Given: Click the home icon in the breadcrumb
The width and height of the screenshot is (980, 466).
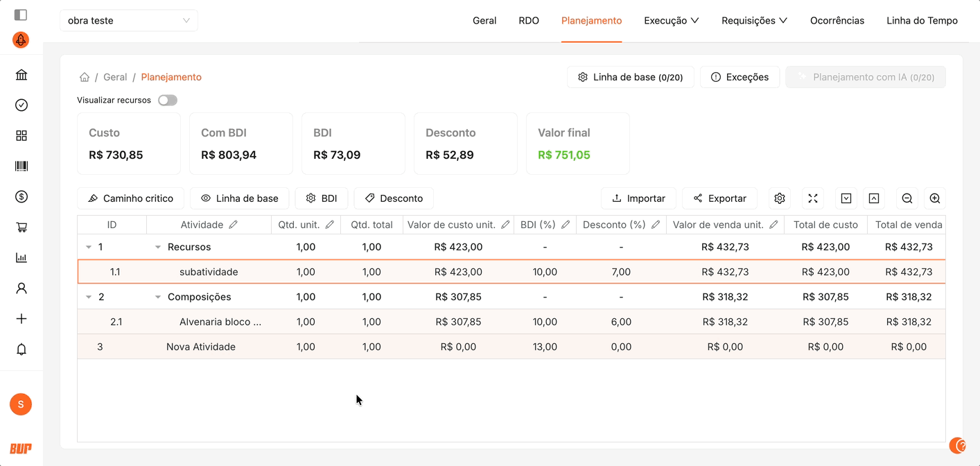Looking at the screenshot, I should [x=85, y=77].
